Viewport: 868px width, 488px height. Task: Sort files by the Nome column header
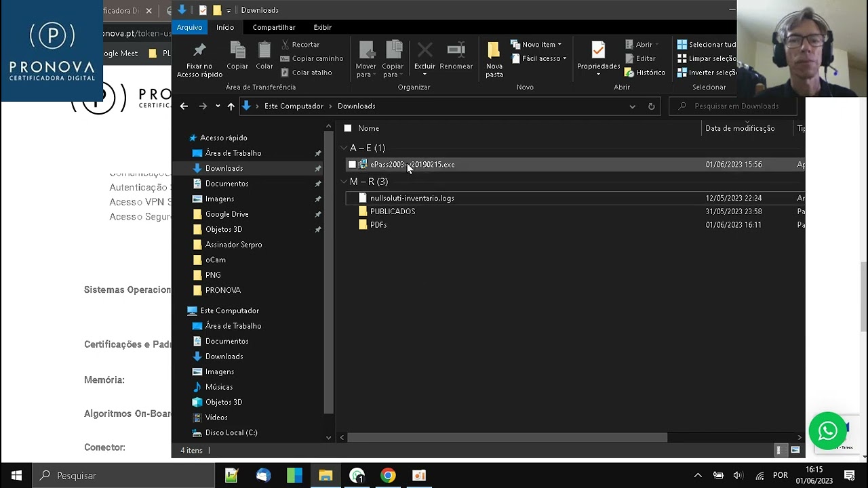(368, 128)
